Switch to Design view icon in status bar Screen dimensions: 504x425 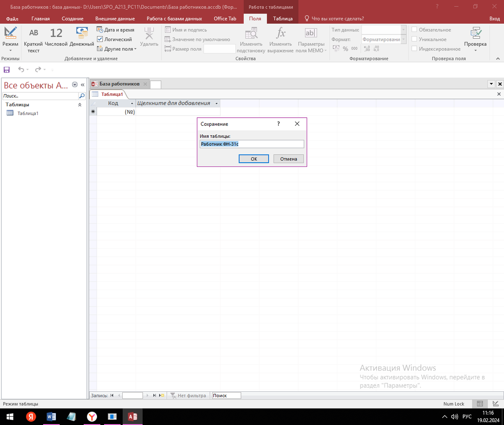point(496,404)
